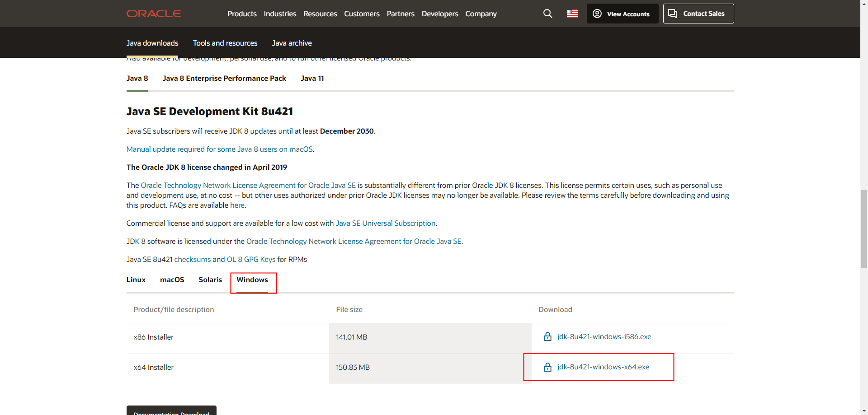
Task: Open the OL 8 GPG Keys link
Action: coord(251,259)
